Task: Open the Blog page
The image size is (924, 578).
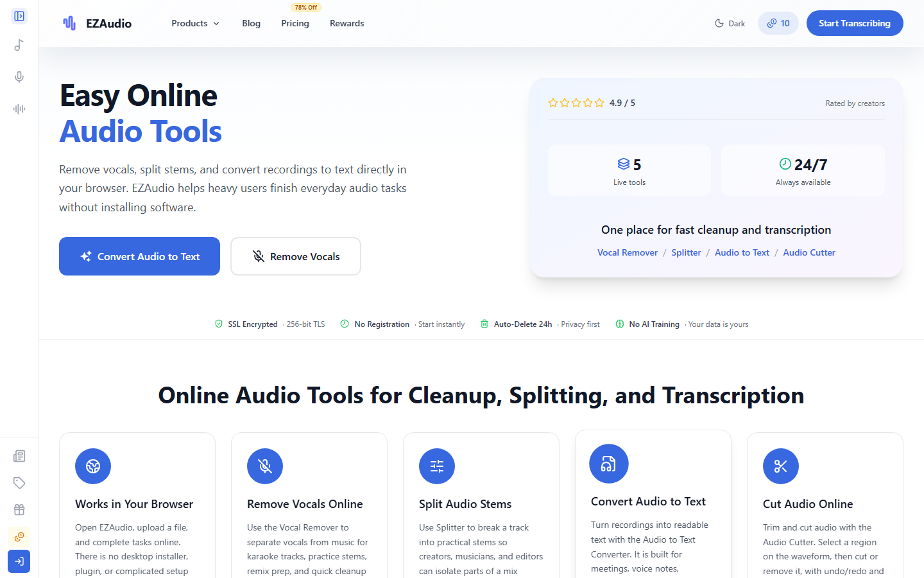Action: pyautogui.click(x=252, y=23)
